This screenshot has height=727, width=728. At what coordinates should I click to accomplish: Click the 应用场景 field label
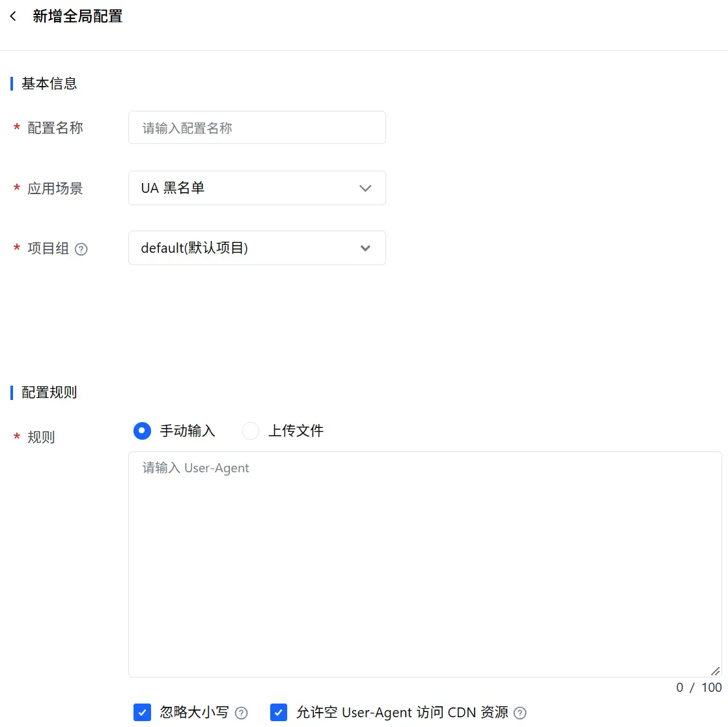point(55,188)
